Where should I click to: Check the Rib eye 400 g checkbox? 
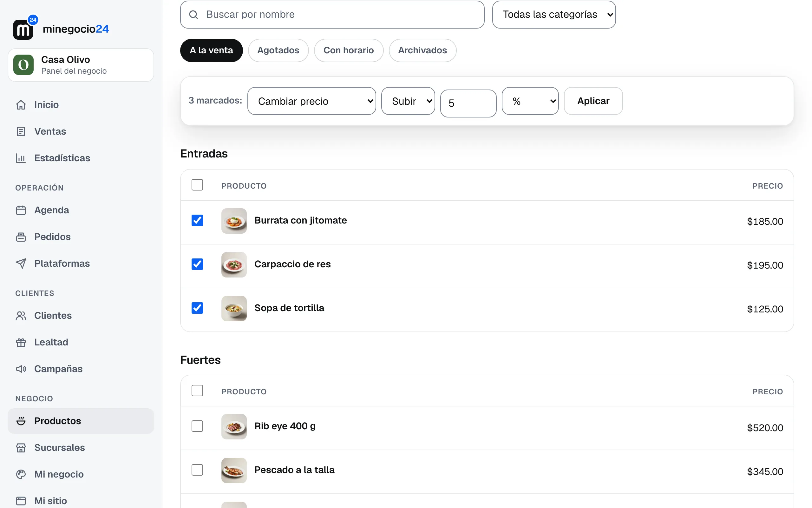(x=197, y=426)
